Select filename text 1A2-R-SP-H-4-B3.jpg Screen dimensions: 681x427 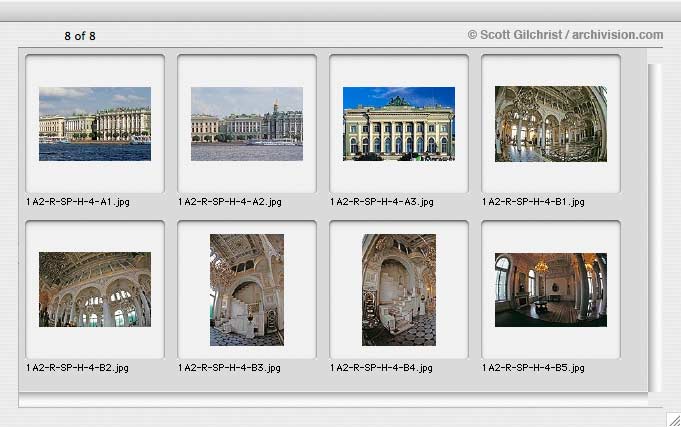coord(229,367)
